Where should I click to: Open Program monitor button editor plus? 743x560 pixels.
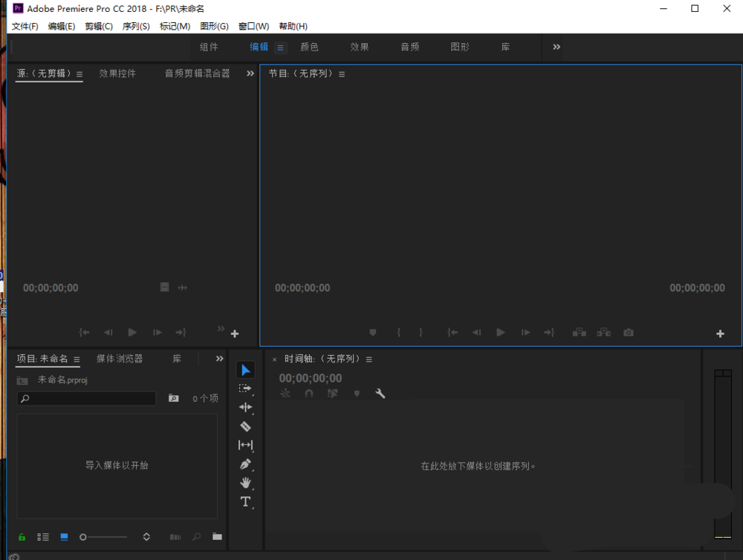click(x=720, y=334)
